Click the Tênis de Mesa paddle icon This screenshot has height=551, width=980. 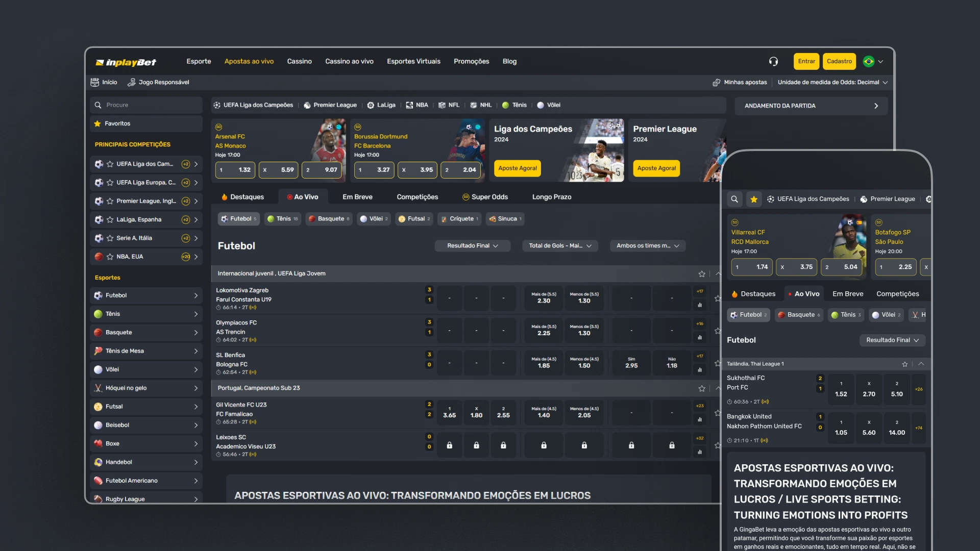(99, 351)
